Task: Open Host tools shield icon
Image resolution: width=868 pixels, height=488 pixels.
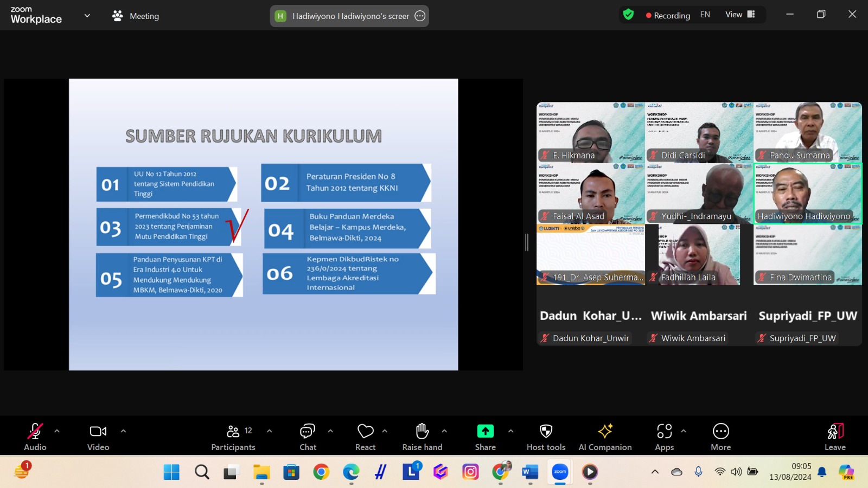Action: [x=546, y=436]
